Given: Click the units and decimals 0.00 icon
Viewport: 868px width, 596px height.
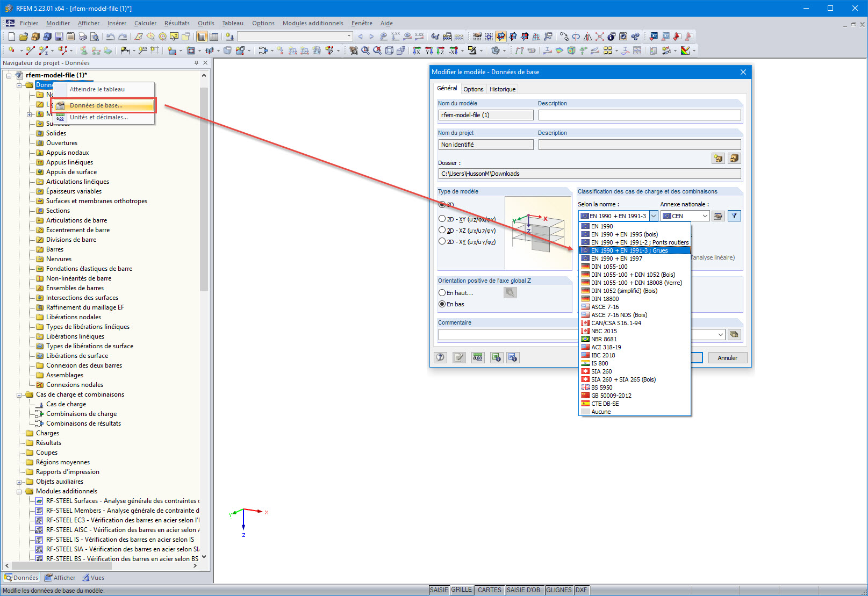Looking at the screenshot, I should pyautogui.click(x=477, y=357).
